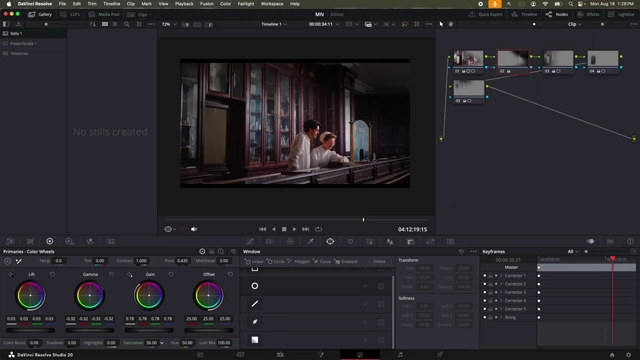
Task: Open the viewer timecode 00:00:34:11 dropdown
Action: (x=324, y=24)
